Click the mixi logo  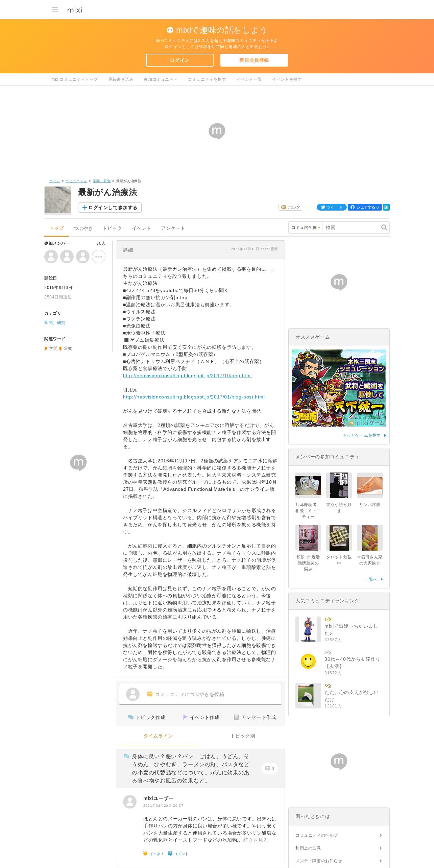[x=74, y=10]
